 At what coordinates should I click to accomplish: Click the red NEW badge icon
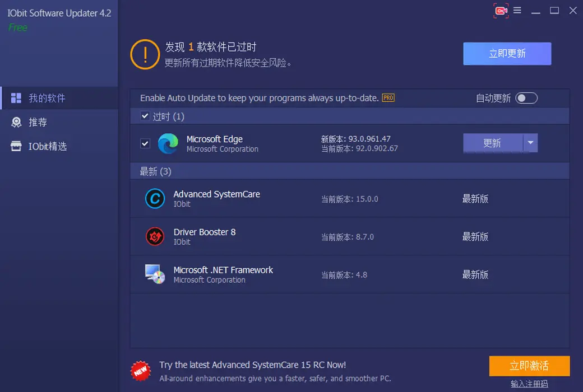tap(141, 371)
